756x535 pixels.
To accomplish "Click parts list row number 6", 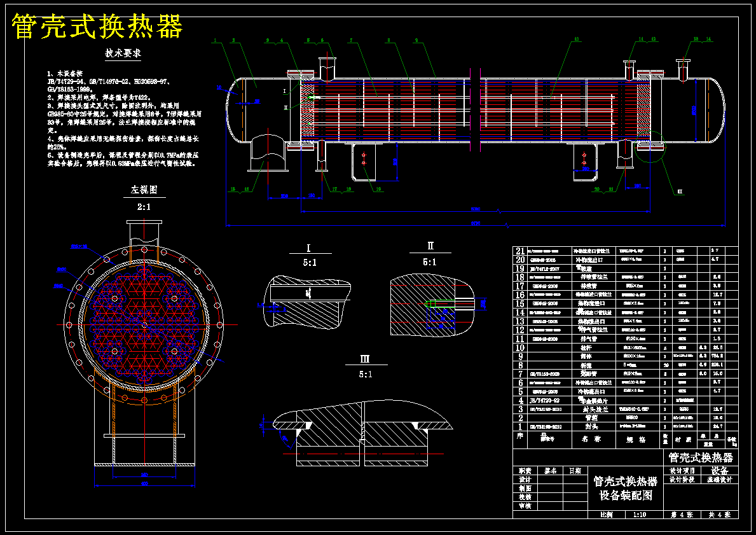I will click(x=520, y=383).
